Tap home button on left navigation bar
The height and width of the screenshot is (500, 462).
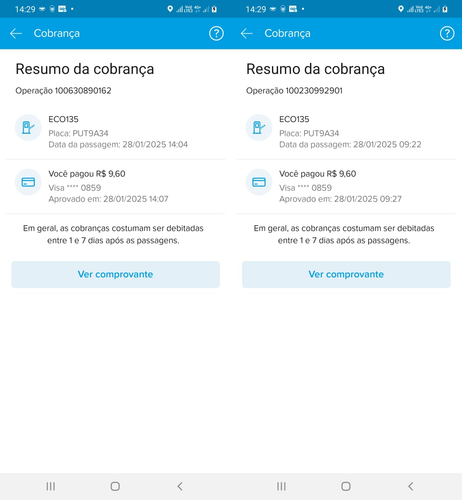pos(115,486)
